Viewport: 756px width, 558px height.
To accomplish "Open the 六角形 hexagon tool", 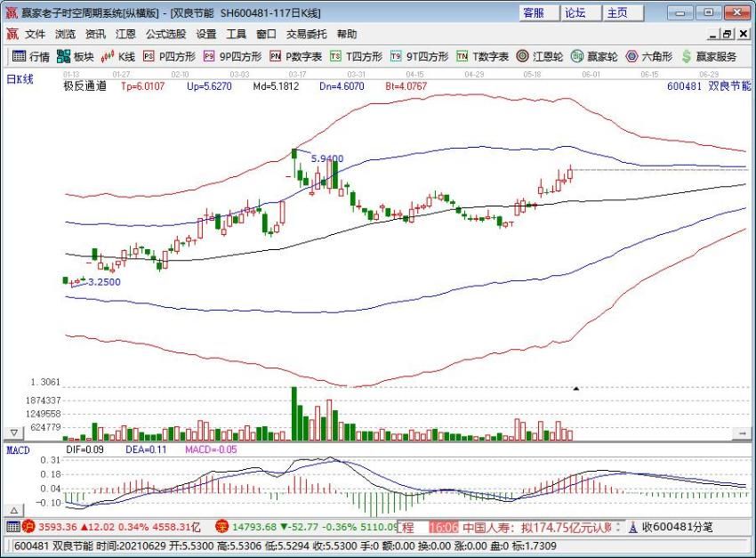I will [x=631, y=56].
